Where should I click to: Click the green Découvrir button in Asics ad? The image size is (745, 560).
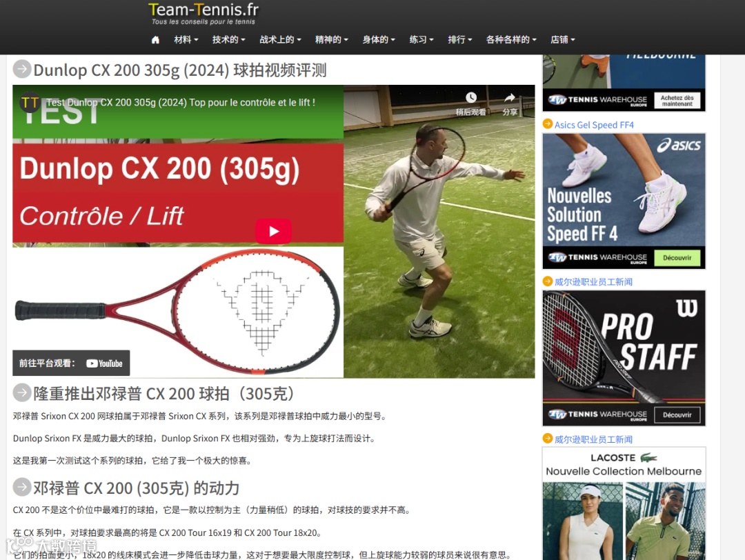tap(677, 258)
